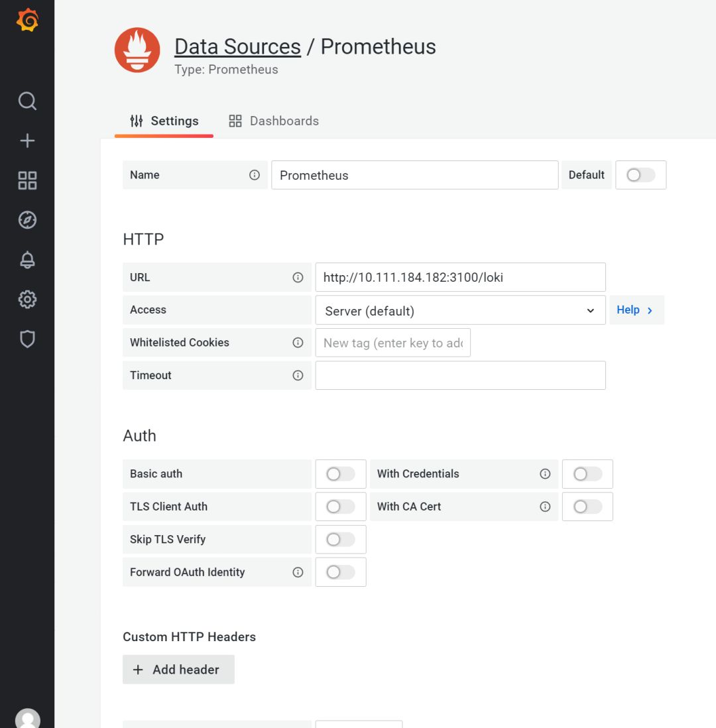Open the Search dashboards magnifier icon

point(27,101)
